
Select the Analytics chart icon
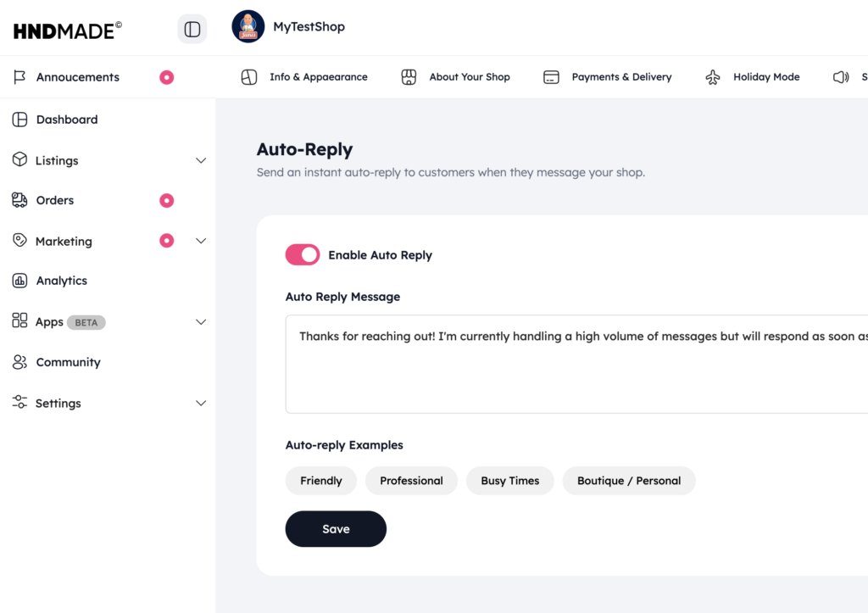[19, 281]
